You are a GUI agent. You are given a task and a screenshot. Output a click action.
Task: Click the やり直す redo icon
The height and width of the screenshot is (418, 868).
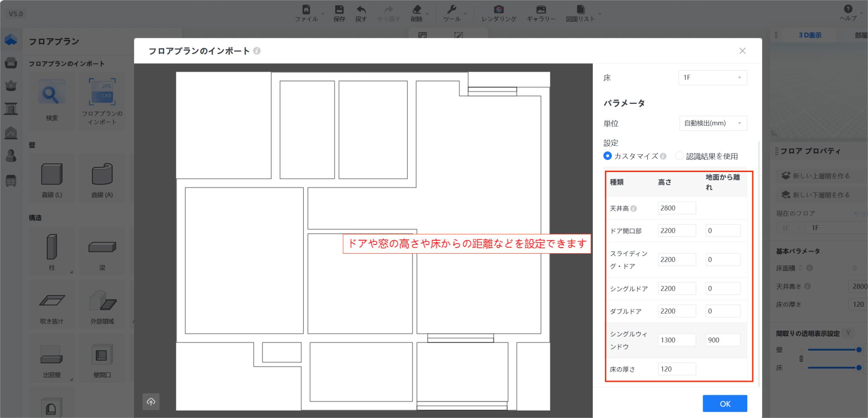coord(388,10)
